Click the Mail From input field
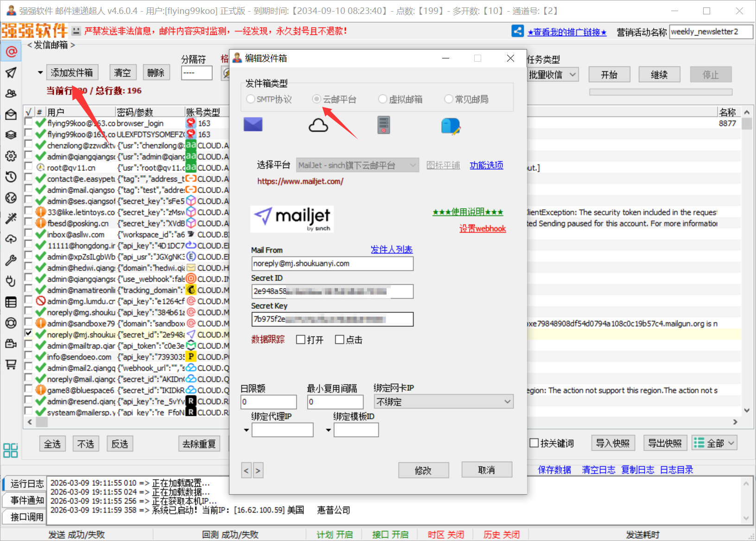The height and width of the screenshot is (541, 756). 332,264
